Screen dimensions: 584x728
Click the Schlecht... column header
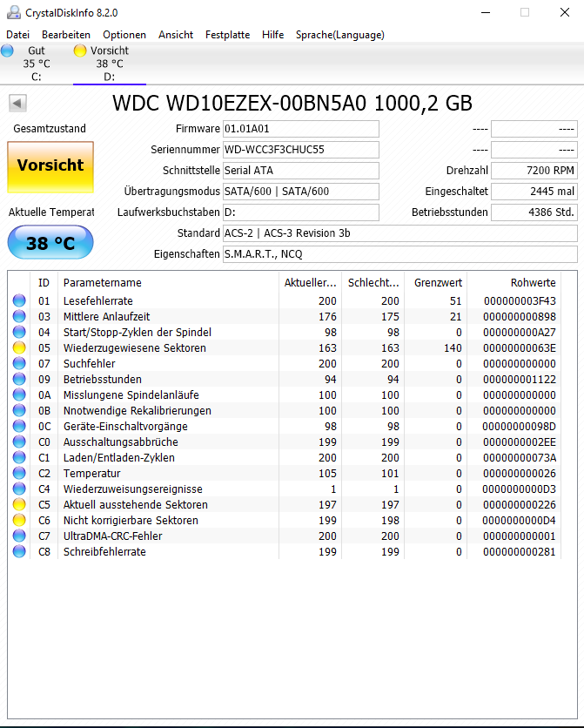373,283
